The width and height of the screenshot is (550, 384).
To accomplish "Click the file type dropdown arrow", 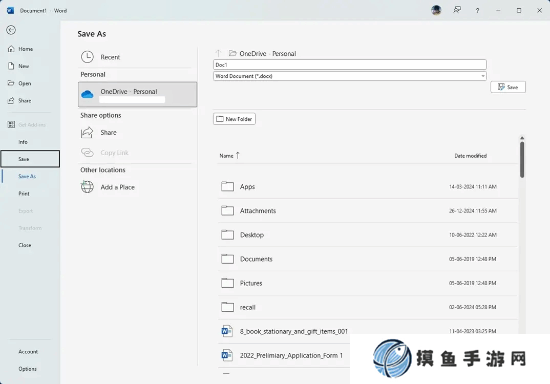I will pyautogui.click(x=483, y=76).
